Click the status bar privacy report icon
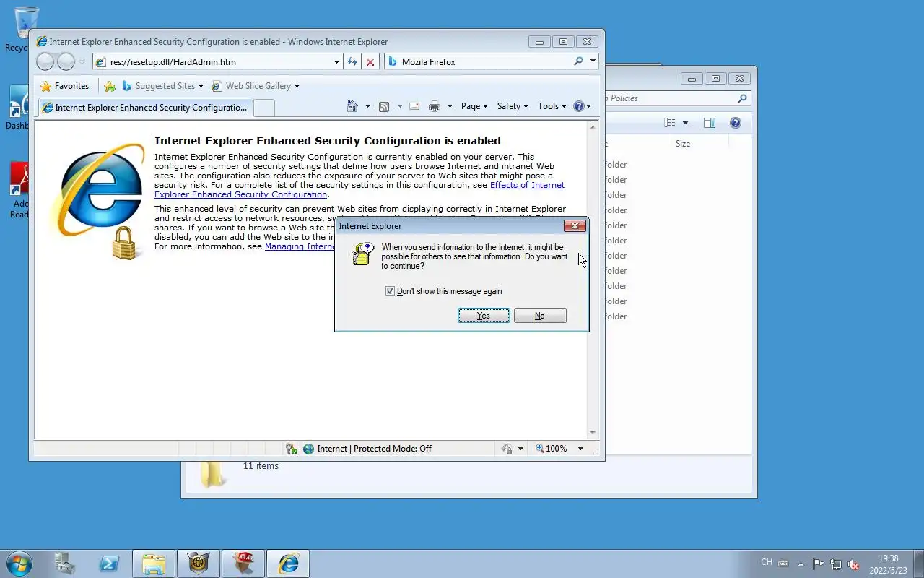 507,449
